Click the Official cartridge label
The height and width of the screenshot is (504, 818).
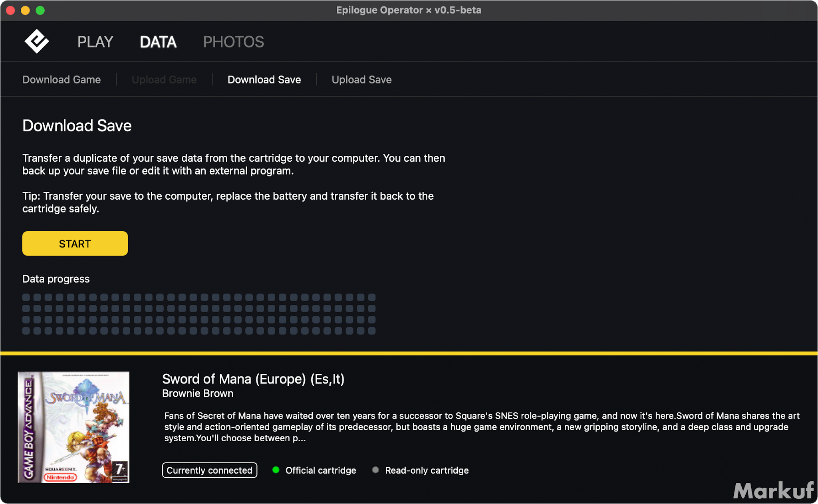320,470
